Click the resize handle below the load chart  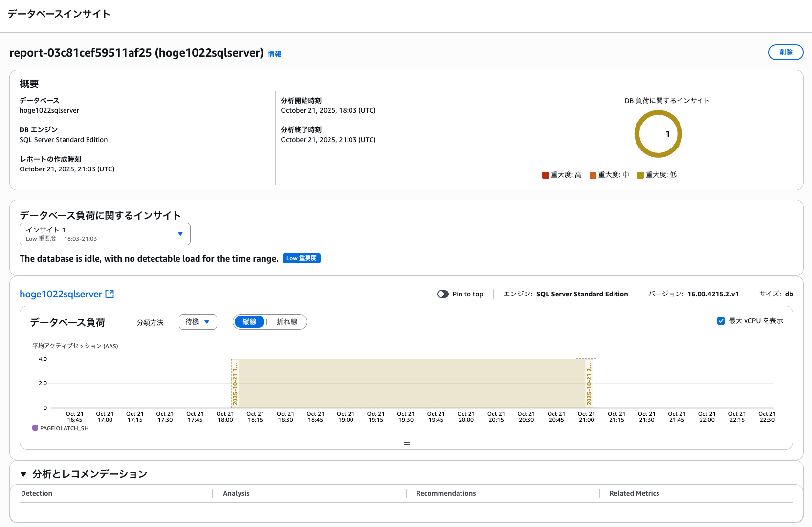pos(406,443)
